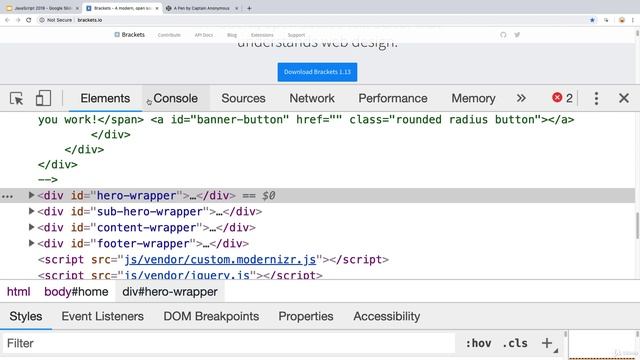Viewport: 640px width, 360px height.
Task: Bookmark the page with star icon
Action: point(592,20)
